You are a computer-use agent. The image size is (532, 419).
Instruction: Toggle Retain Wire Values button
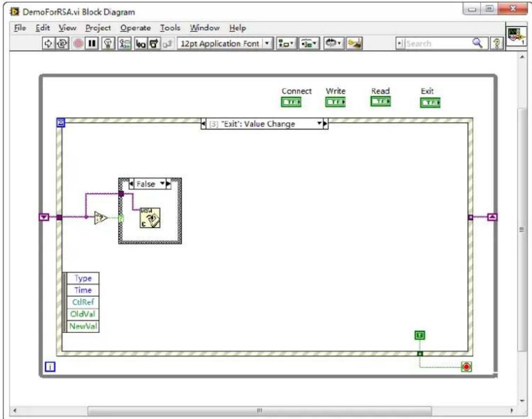[x=124, y=43]
